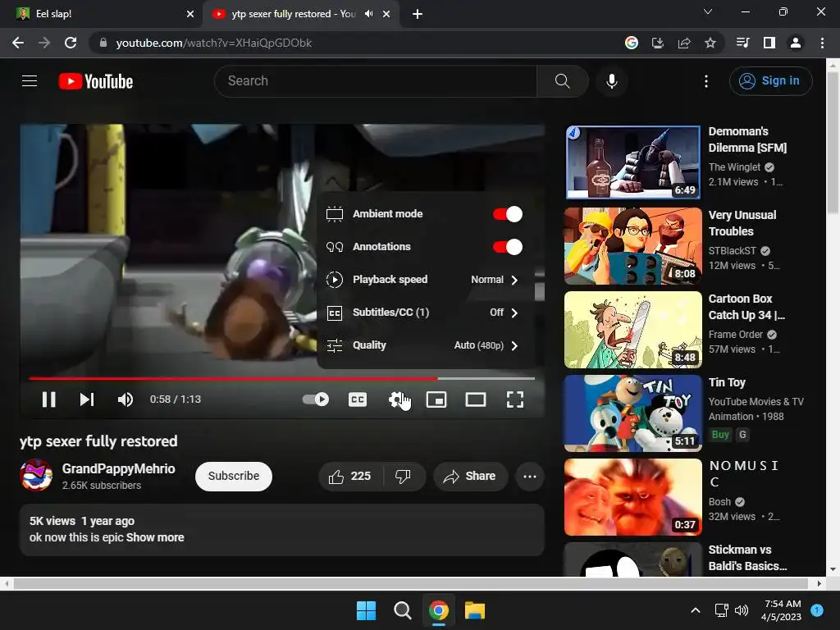Screen dimensions: 840x630
Task: Focus the YouTube Search field
Action: [x=376, y=81]
